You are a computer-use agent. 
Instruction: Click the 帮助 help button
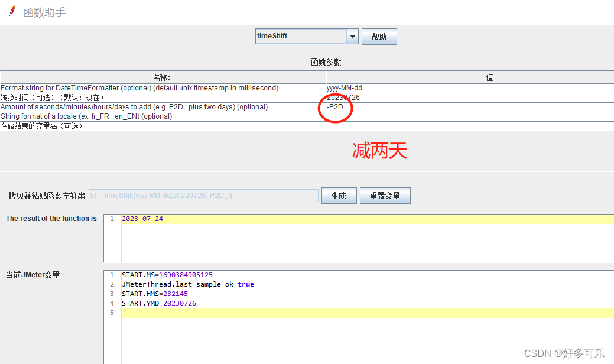point(379,37)
